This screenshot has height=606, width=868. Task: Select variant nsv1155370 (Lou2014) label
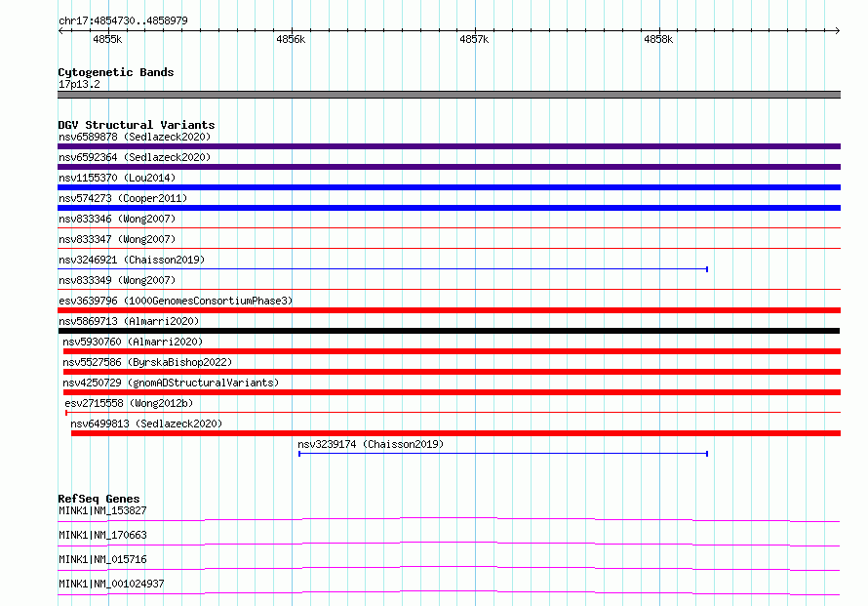117,178
